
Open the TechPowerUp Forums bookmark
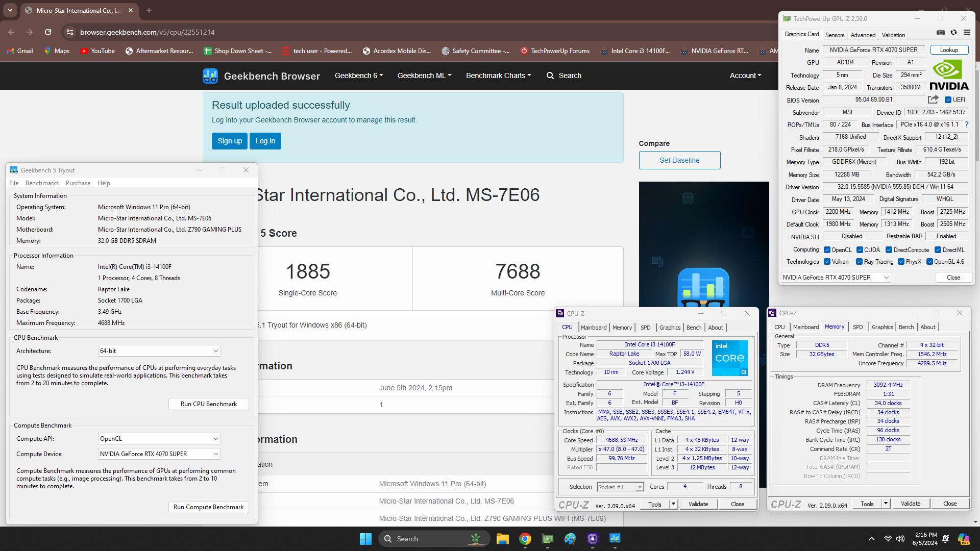555,51
